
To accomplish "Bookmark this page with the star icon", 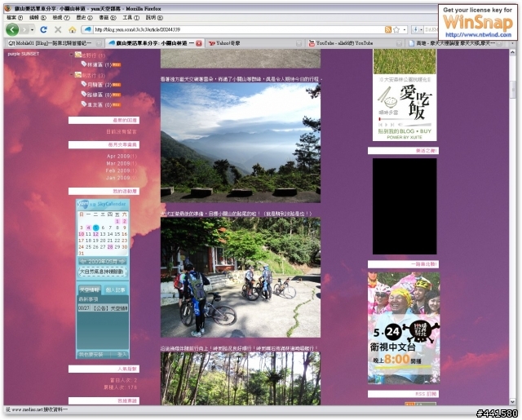I will [396, 29].
